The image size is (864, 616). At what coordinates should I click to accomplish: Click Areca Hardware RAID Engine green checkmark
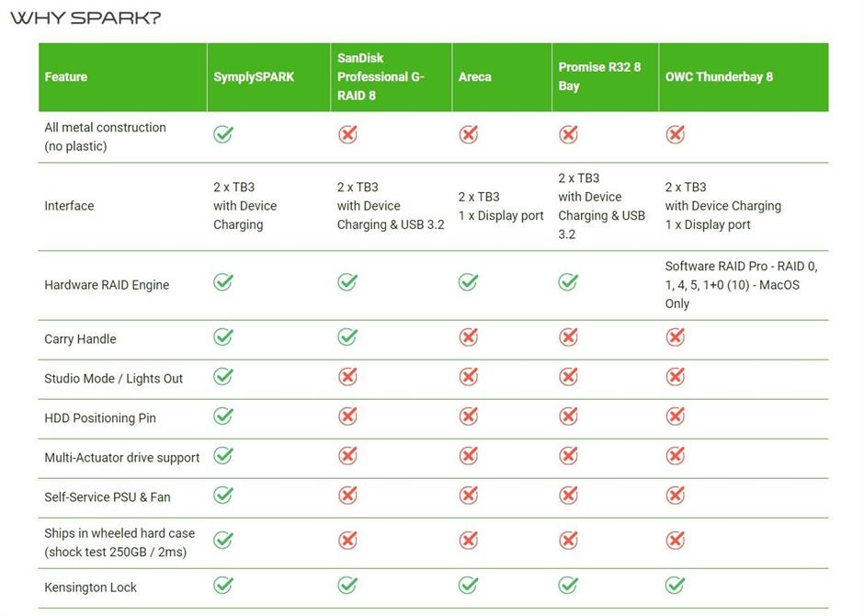click(x=468, y=282)
